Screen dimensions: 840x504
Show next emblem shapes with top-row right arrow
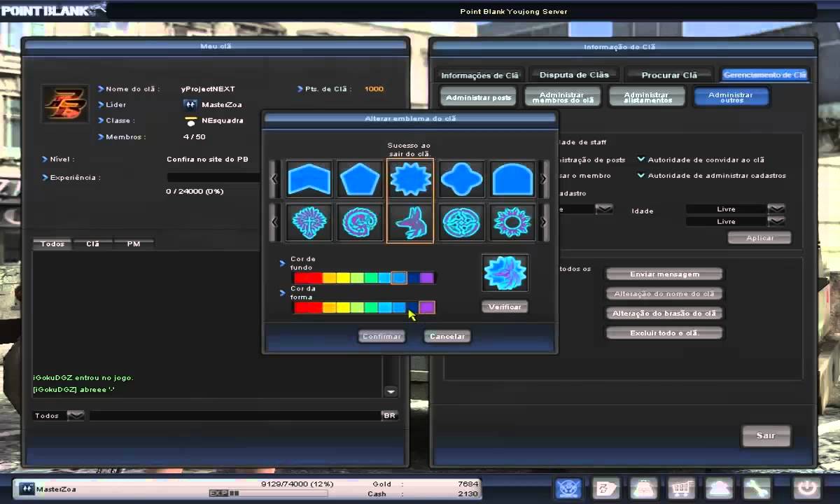coord(544,179)
